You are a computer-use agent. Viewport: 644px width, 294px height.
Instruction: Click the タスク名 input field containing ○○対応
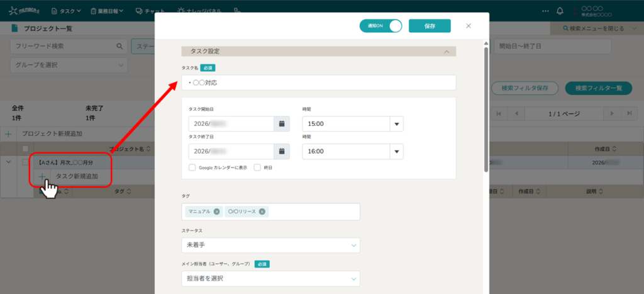click(319, 82)
